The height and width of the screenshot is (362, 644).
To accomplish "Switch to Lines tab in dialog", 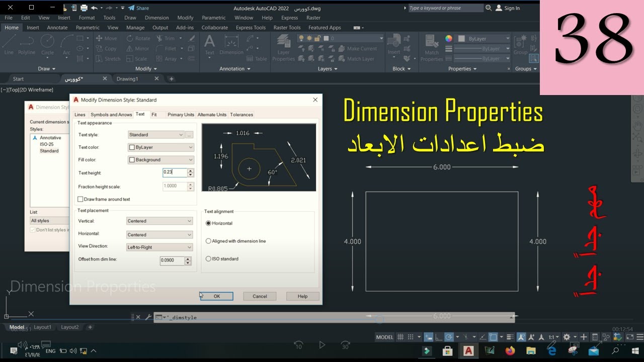I will click(x=80, y=115).
